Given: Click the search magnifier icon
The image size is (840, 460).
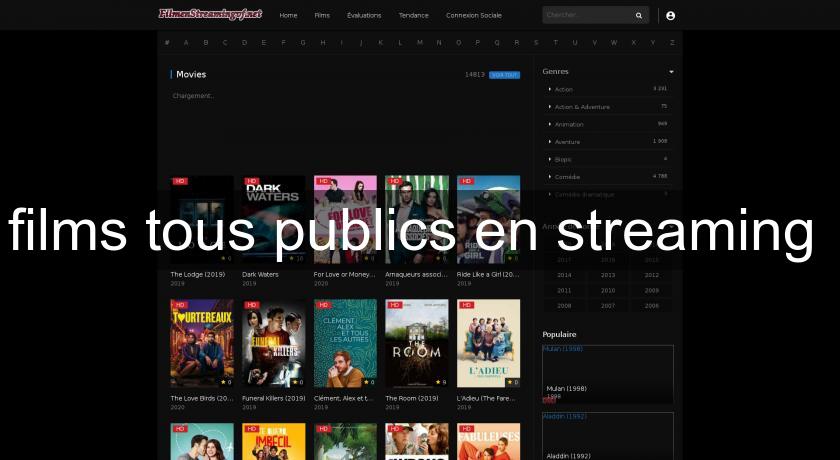Looking at the screenshot, I should click(x=639, y=16).
